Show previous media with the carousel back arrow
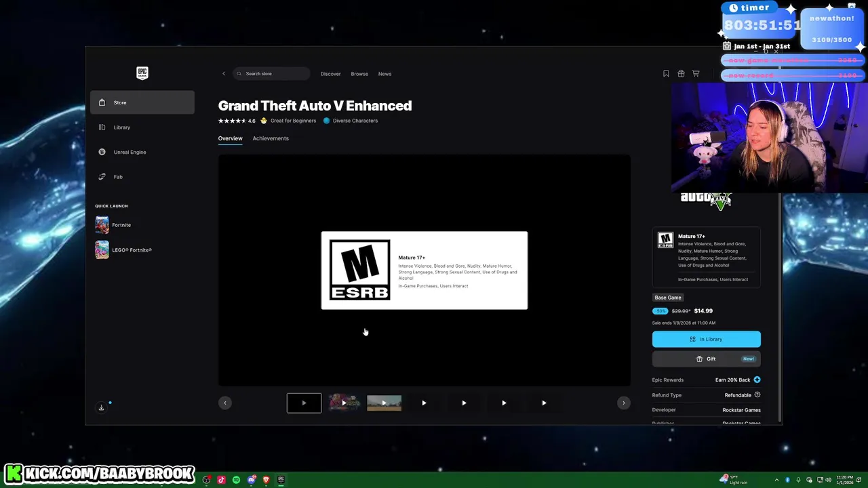This screenshot has height=488, width=868. coord(225,403)
